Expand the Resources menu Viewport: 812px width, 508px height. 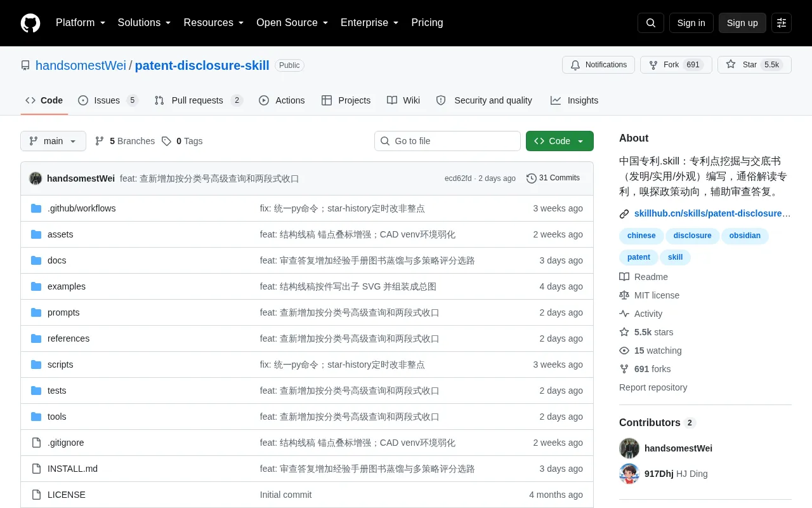(x=214, y=23)
